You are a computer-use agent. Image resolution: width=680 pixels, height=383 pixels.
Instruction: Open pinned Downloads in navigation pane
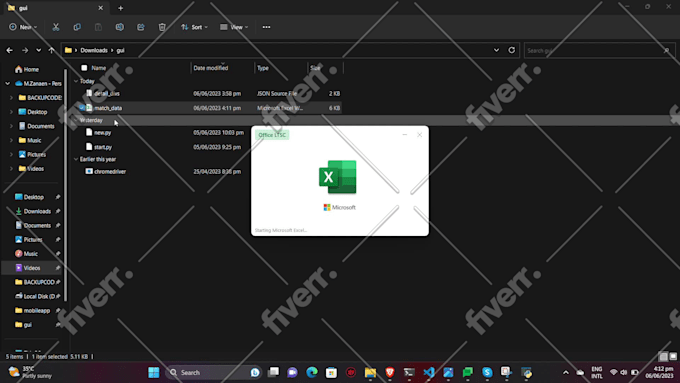tap(37, 211)
